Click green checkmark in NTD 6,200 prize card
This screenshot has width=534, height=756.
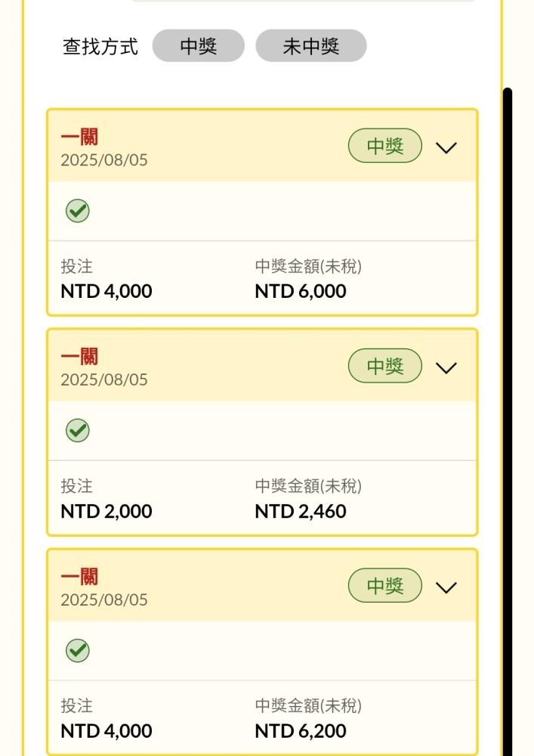pos(77,650)
